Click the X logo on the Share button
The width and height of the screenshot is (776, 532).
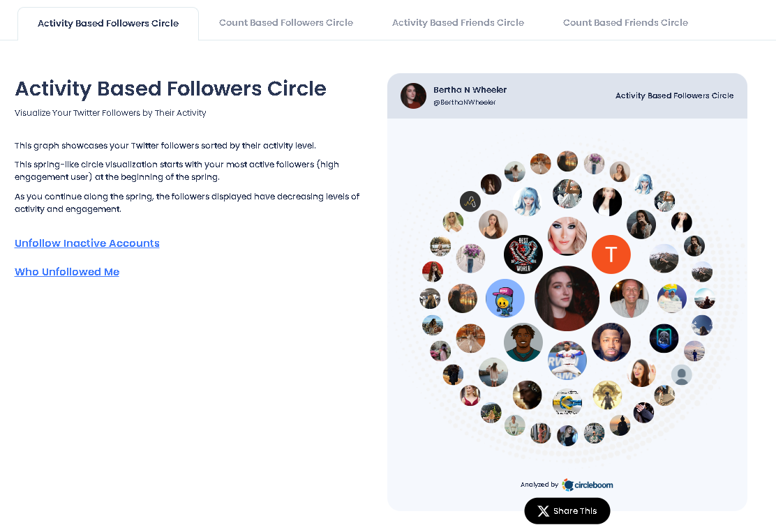point(543,511)
